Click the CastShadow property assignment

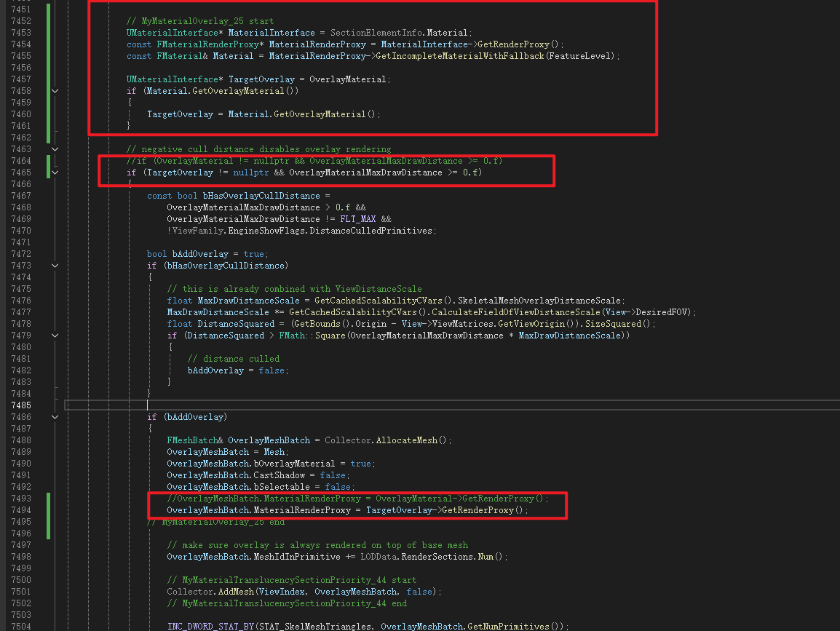[x=285, y=475]
